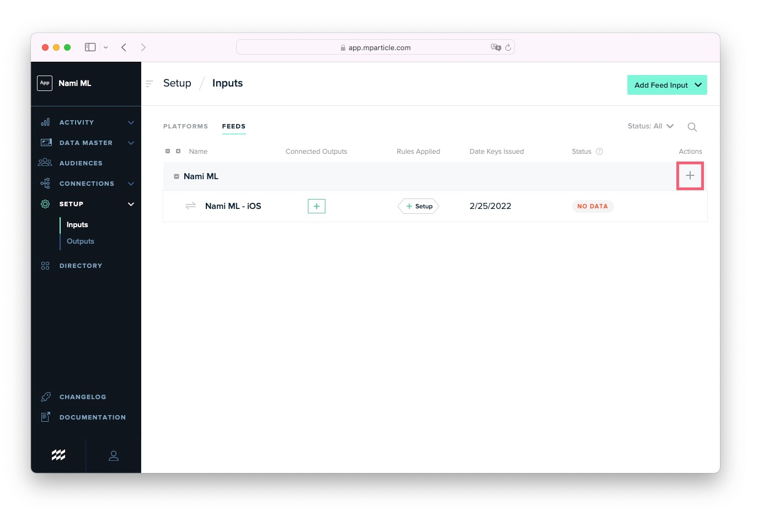
Task: Click the Documentation page icon
Action: (x=46, y=417)
